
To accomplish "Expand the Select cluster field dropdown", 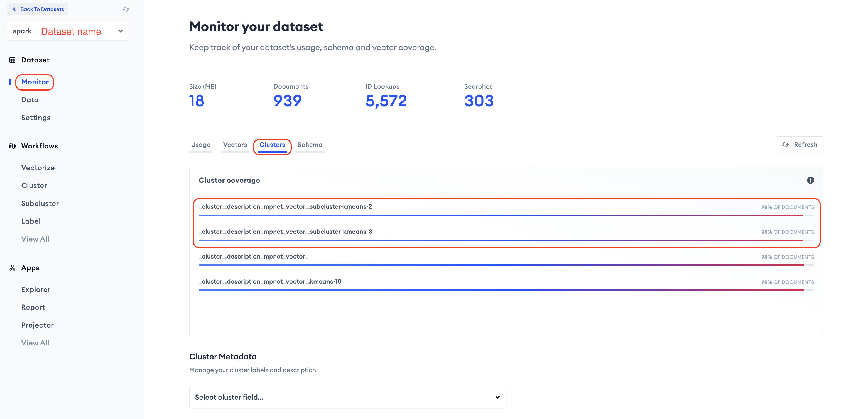I will click(347, 397).
